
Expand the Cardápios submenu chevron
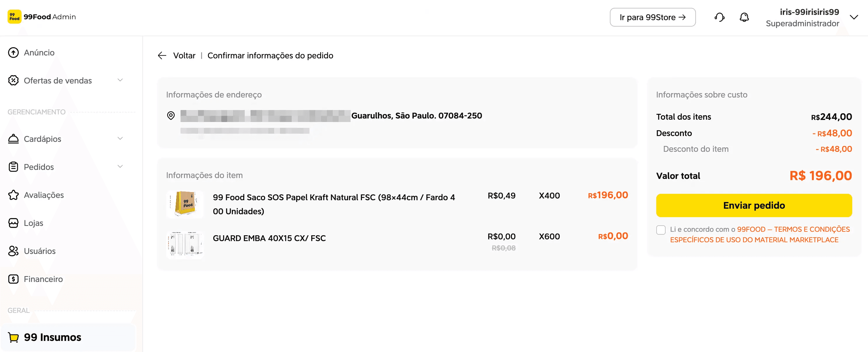tap(120, 139)
